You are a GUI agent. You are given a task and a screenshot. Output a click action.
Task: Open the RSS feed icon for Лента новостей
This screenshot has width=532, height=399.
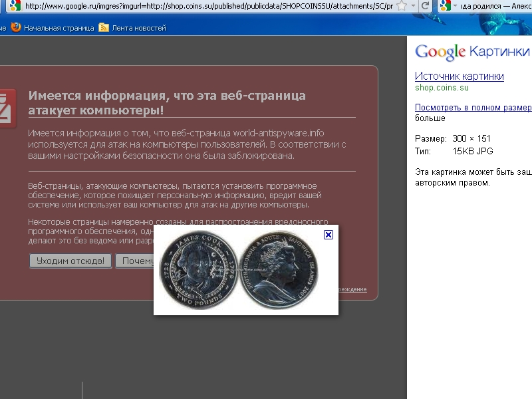pos(104,27)
